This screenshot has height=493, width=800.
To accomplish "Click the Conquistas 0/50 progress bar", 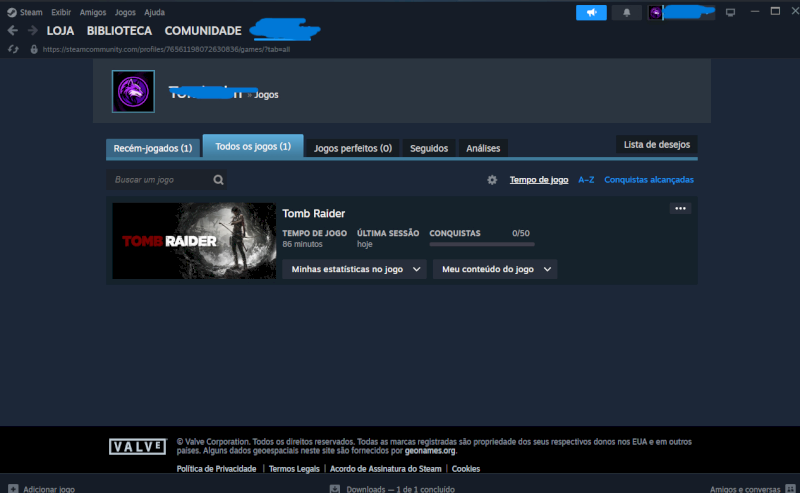I will click(x=482, y=244).
